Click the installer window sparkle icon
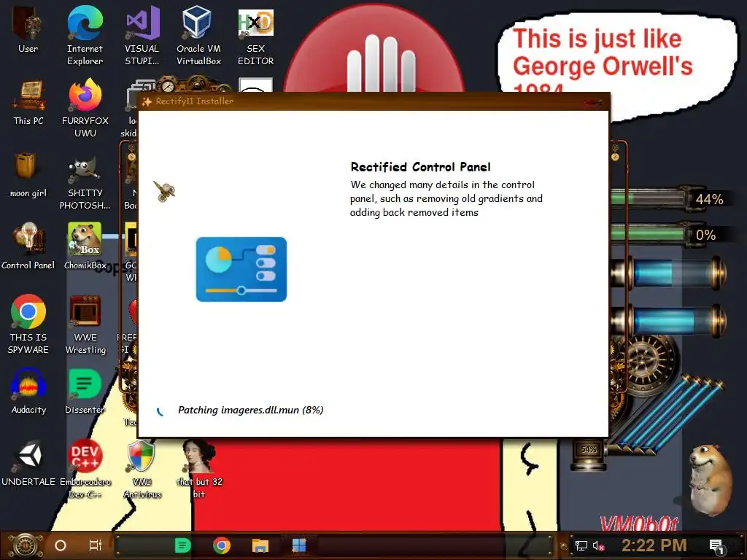747x560 pixels. [x=147, y=101]
